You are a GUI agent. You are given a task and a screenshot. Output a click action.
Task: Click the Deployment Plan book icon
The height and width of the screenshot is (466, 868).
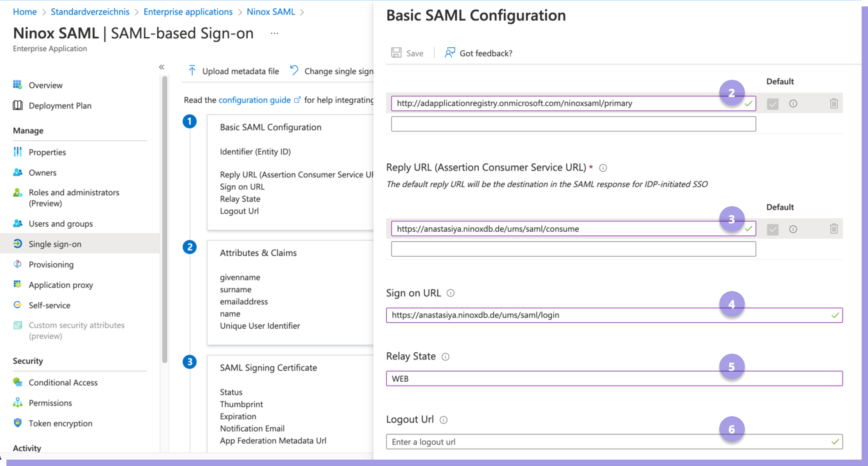[18, 105]
